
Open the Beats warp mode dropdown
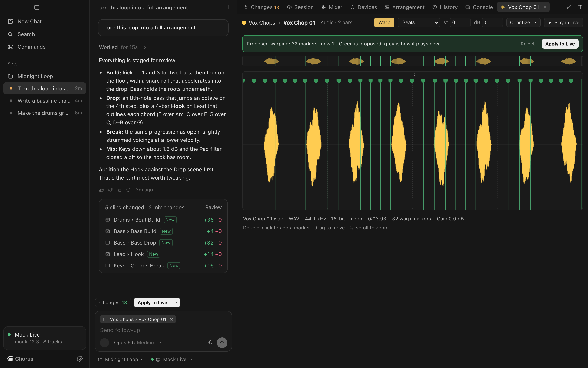(x=419, y=22)
